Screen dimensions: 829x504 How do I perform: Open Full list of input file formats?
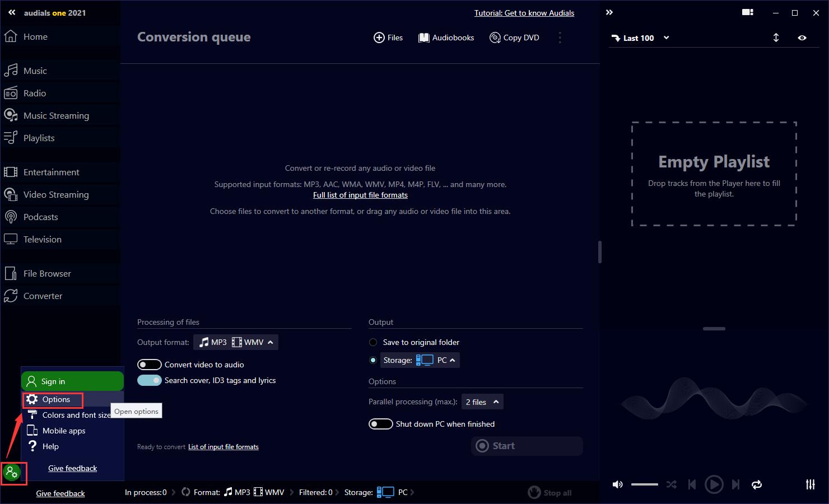tap(360, 195)
